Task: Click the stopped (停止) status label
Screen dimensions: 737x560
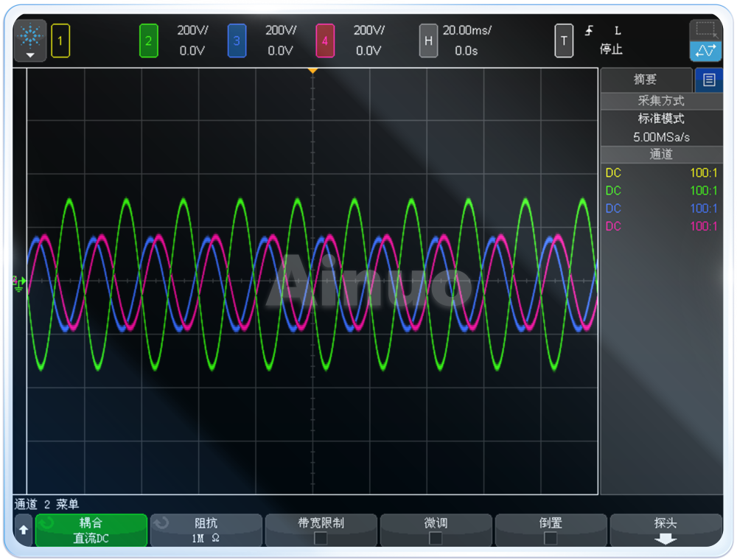Action: click(611, 49)
